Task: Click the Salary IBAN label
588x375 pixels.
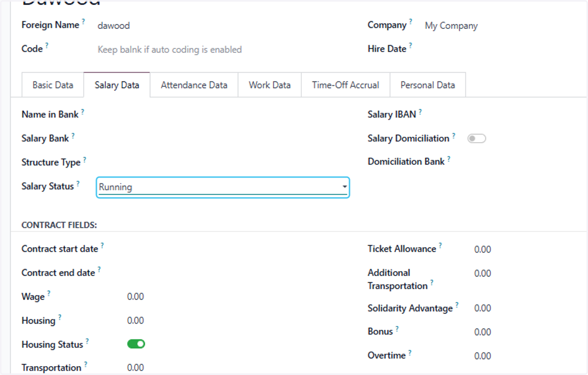Action: coord(392,115)
